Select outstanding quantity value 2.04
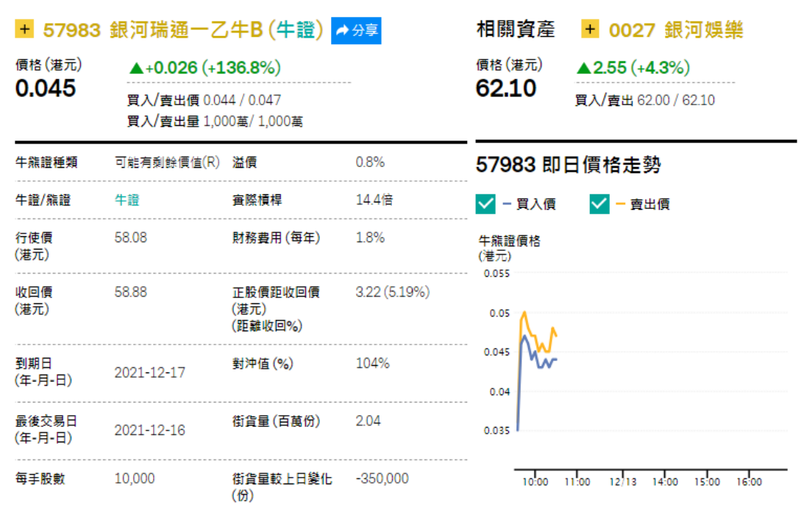 pyautogui.click(x=368, y=421)
